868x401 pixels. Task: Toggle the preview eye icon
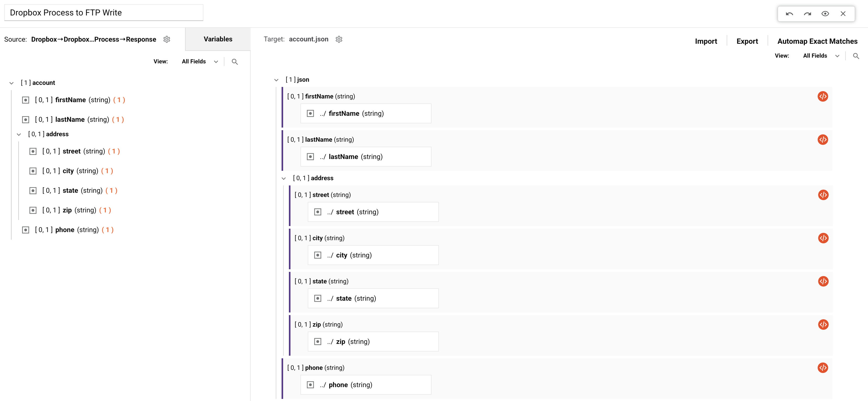tap(825, 14)
